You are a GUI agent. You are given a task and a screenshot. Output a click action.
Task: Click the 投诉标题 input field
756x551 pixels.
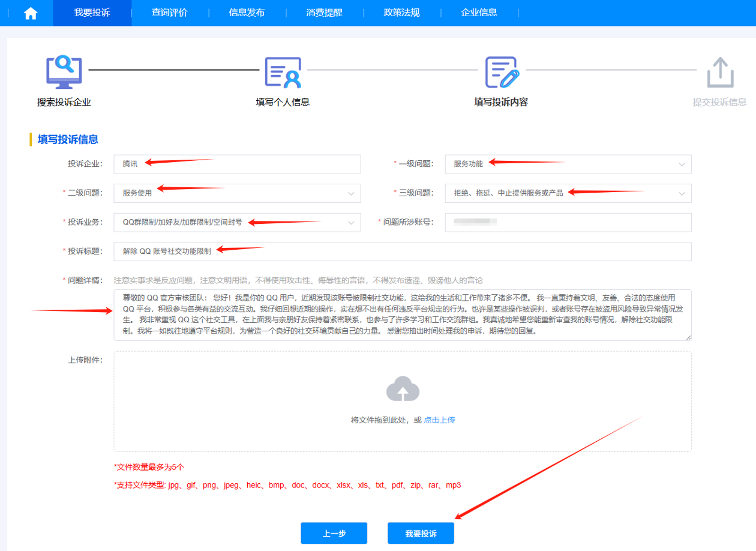(403, 251)
